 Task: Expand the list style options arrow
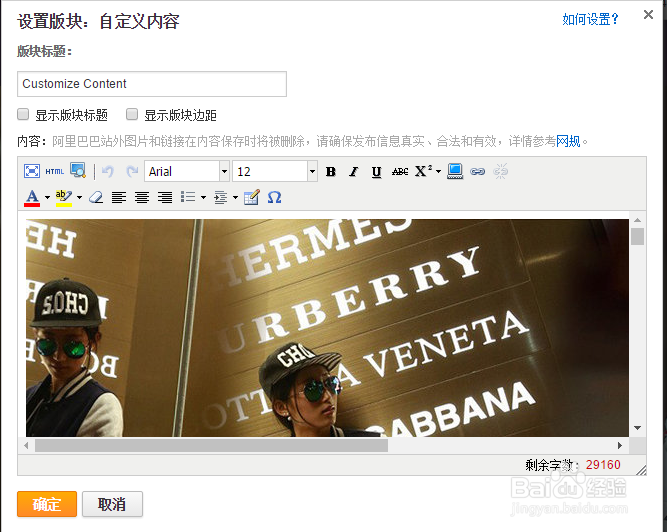[203, 198]
